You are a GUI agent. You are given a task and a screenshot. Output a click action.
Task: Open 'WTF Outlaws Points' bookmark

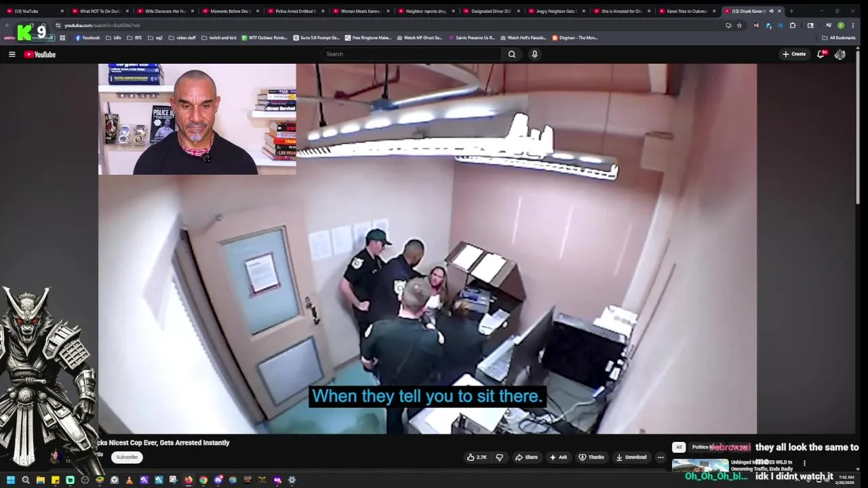tap(265, 38)
